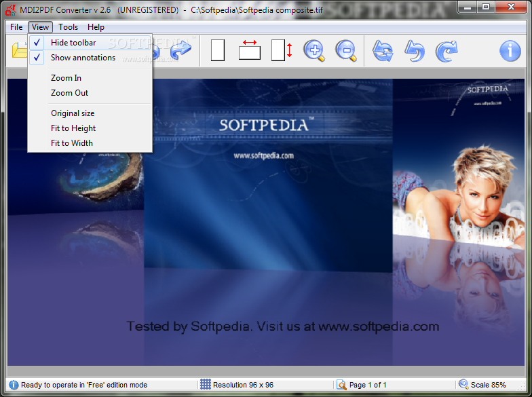The image size is (532, 397).
Task: Click 'Ready to operate' status text
Action: click(84, 385)
